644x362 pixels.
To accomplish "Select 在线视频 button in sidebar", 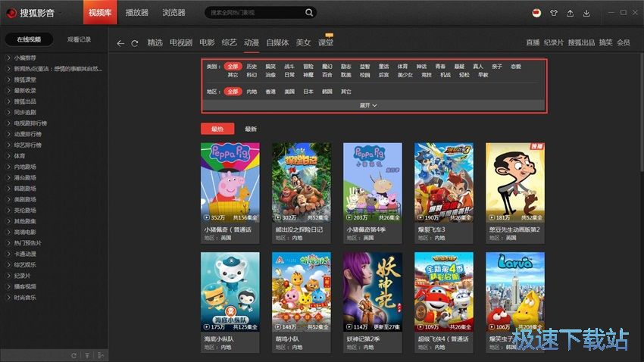I will (x=29, y=39).
